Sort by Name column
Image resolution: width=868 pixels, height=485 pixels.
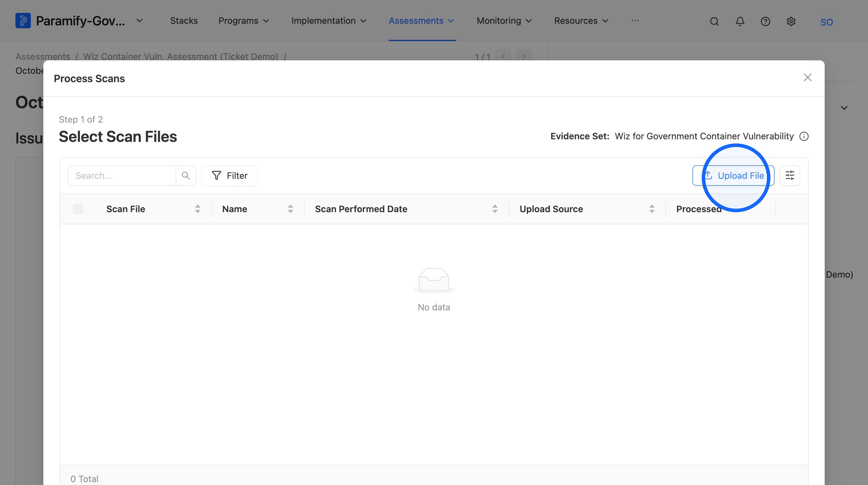[x=291, y=209]
